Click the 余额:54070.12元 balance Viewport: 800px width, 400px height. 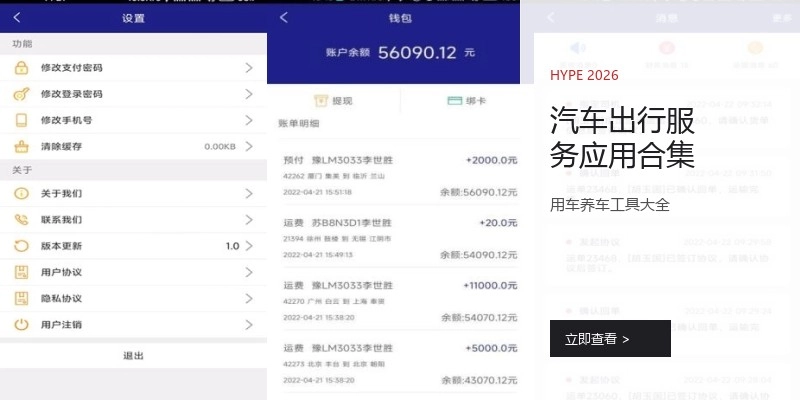tap(479, 317)
